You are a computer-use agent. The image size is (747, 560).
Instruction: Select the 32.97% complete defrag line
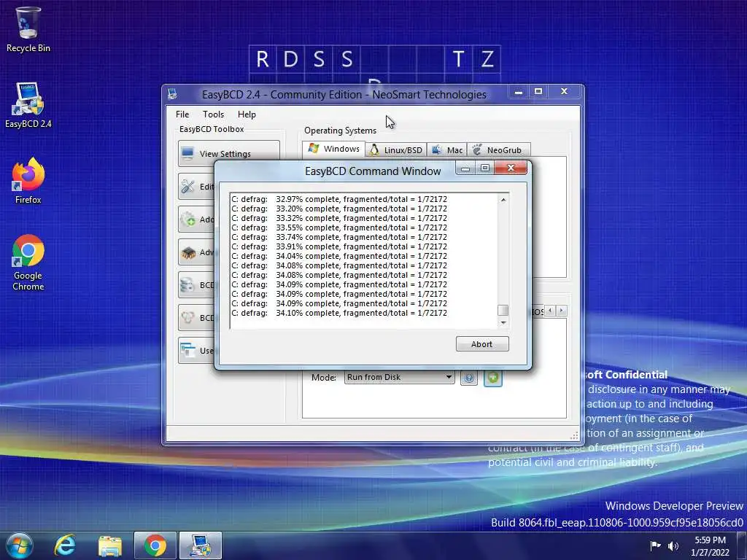[339, 199]
